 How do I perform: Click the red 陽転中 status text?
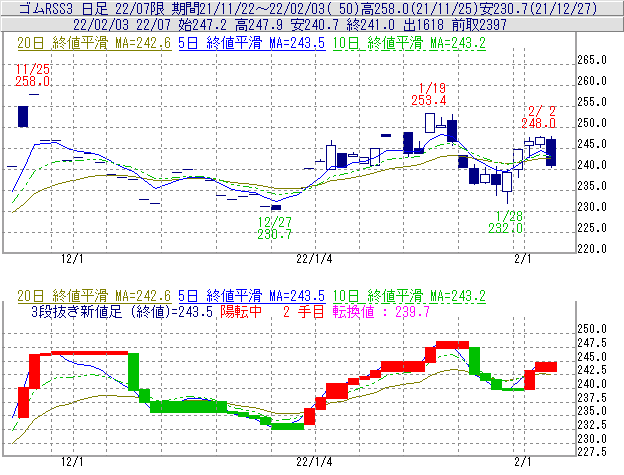(x=241, y=311)
